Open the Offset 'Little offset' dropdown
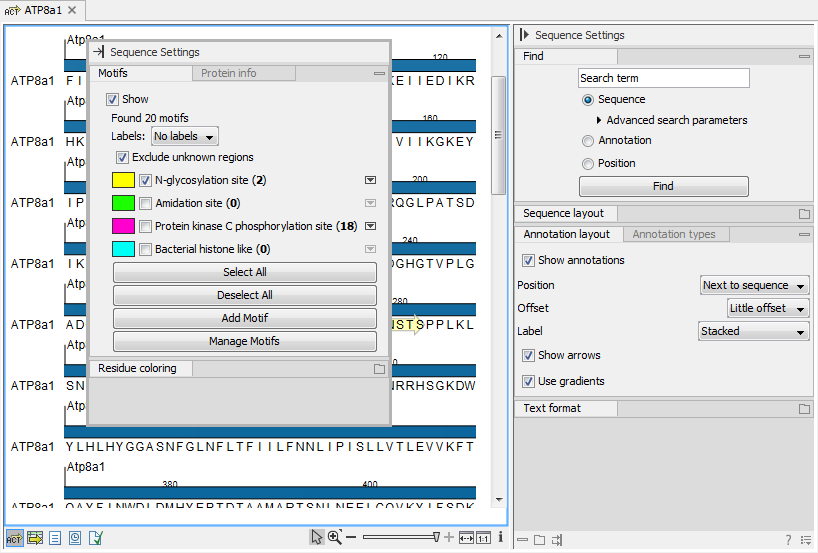The width and height of the screenshot is (818, 553). pyautogui.click(x=768, y=308)
